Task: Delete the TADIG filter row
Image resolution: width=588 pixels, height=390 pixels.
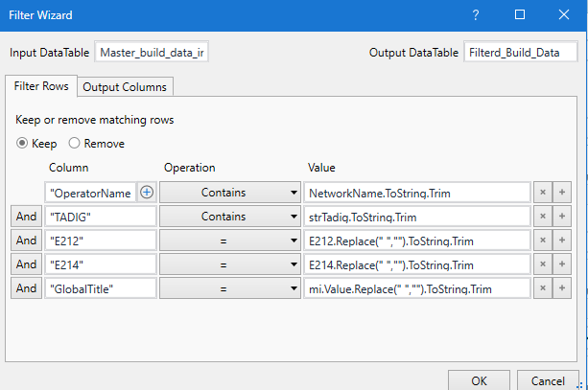Action: [544, 216]
